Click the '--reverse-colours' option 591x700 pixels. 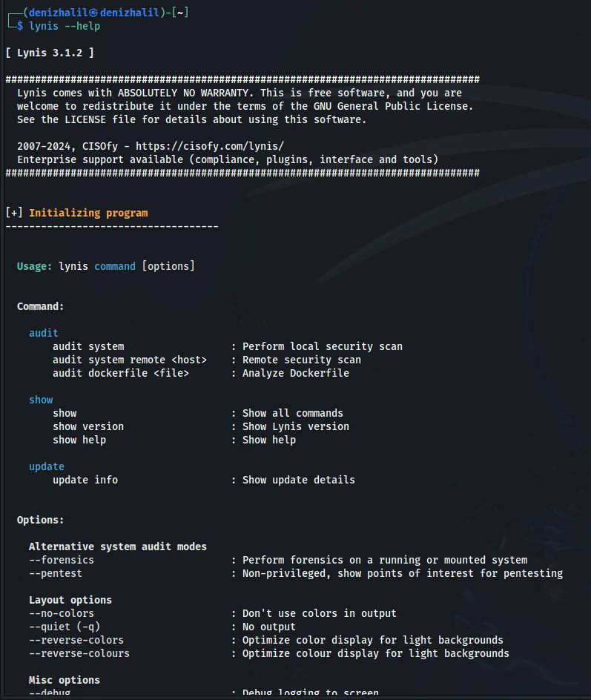[79, 653]
